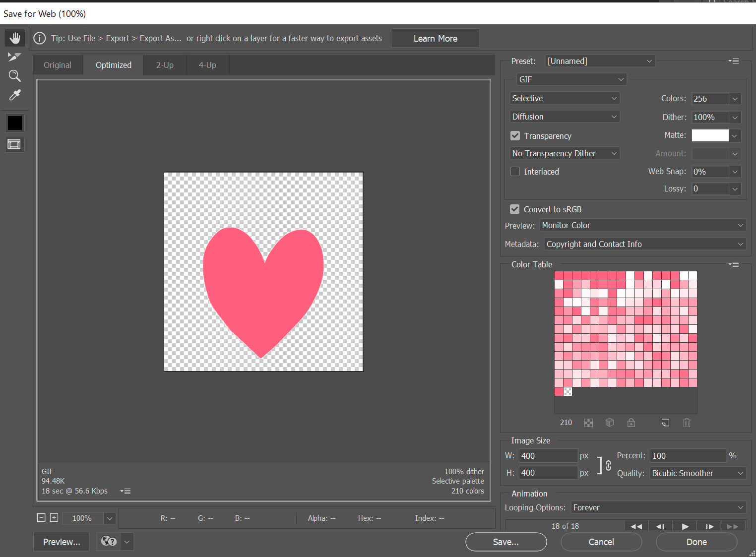Screen dimensions: 756x557
Task: Open the Matte color swatch
Action: pyautogui.click(x=710, y=135)
